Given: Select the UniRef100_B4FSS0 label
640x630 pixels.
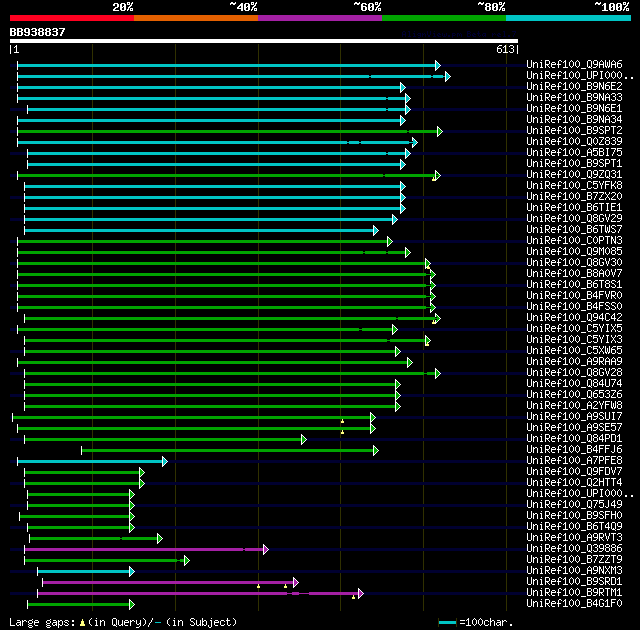Looking at the screenshot, I should coord(574,306).
